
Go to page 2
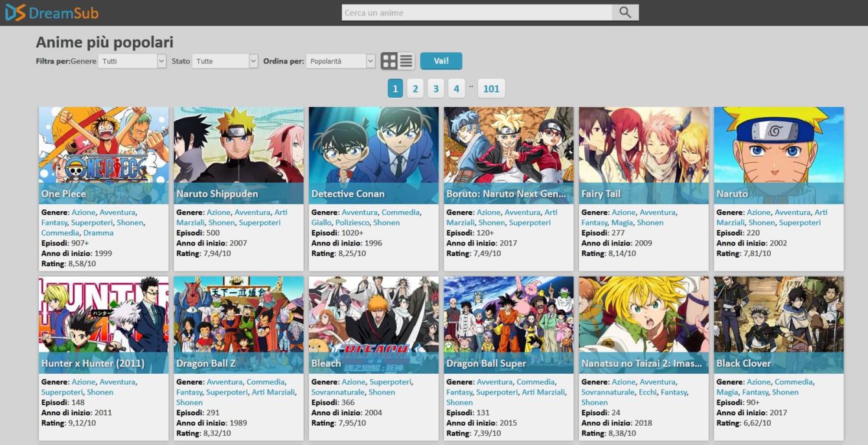coord(415,89)
